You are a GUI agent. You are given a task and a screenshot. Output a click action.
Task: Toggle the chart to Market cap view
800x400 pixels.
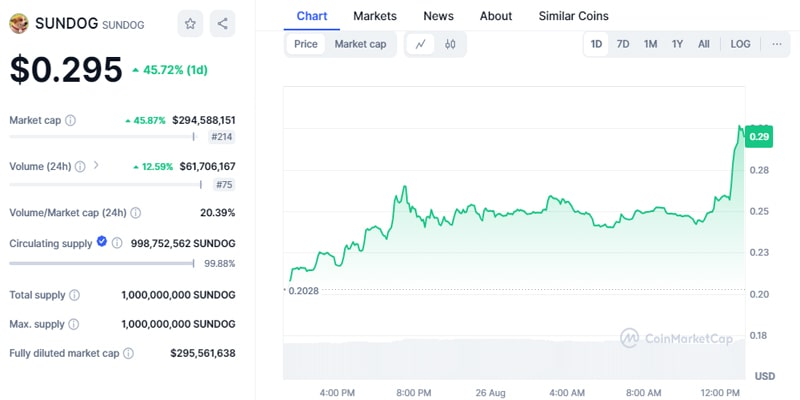point(360,44)
